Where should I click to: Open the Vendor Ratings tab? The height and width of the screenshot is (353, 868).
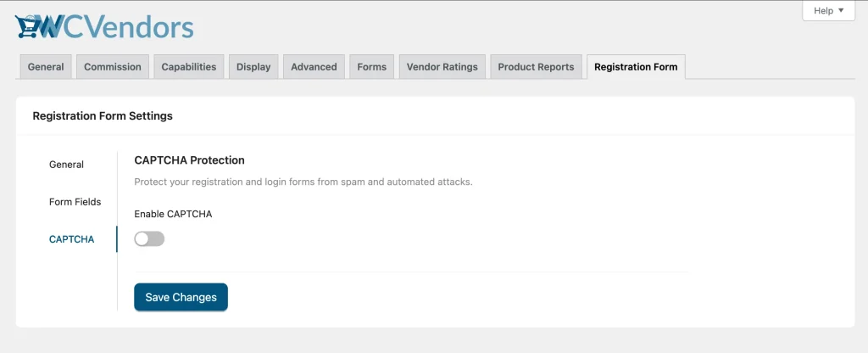442,67
